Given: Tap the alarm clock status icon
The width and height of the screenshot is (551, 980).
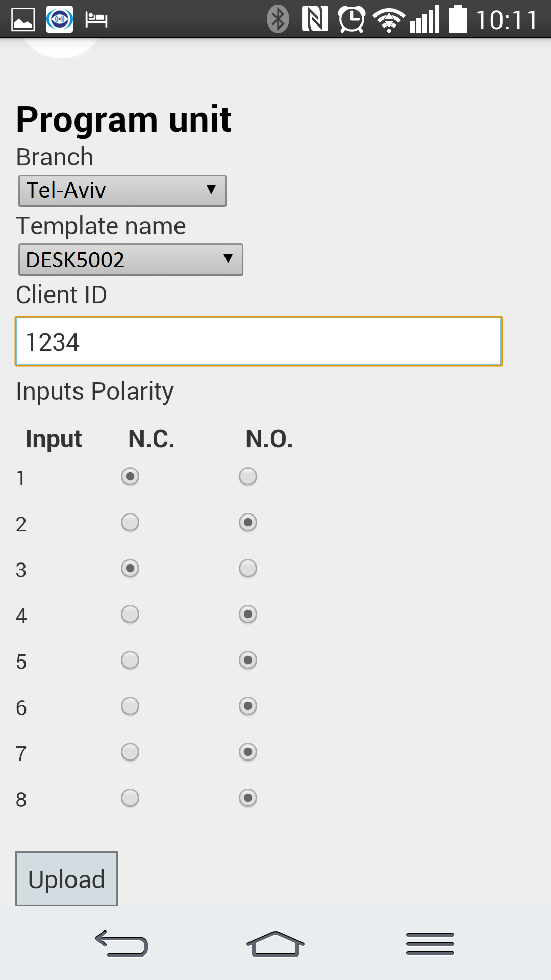Looking at the screenshot, I should pyautogui.click(x=352, y=19).
